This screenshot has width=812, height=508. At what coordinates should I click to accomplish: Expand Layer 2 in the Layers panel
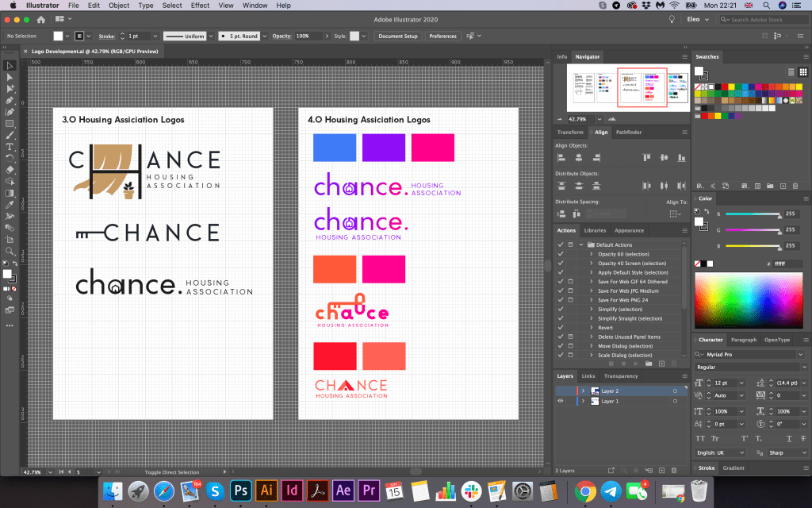point(583,391)
